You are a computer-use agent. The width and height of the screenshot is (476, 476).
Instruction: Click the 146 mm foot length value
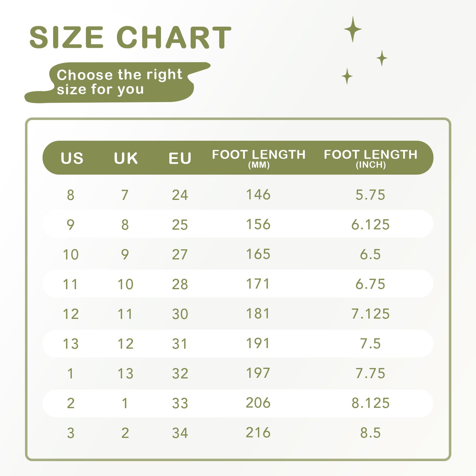click(258, 195)
